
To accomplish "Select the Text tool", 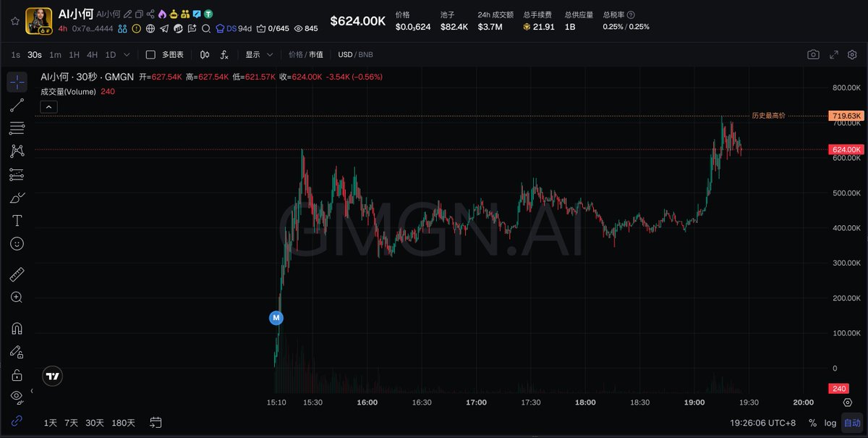I will (17, 220).
